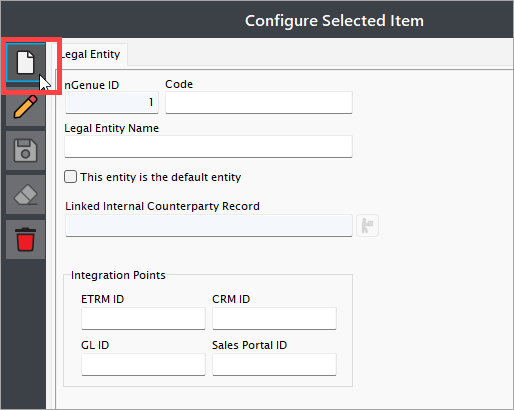Select the nGenue ID field showing 1

tap(112, 103)
